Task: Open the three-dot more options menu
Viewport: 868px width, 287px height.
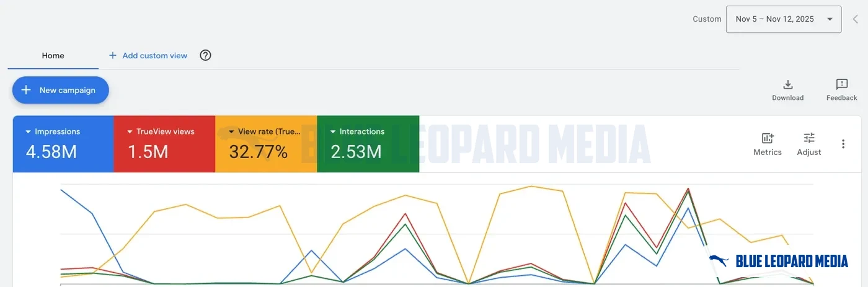Action: 843,144
